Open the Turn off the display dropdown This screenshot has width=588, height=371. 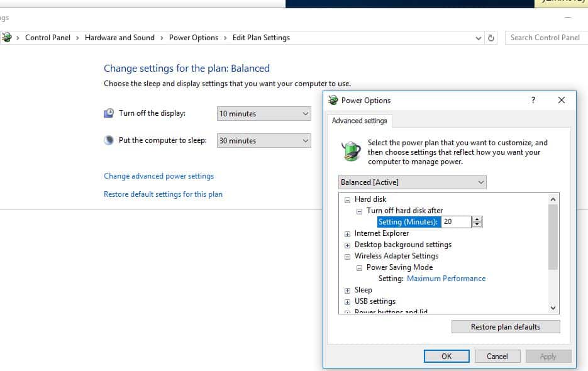(x=263, y=114)
